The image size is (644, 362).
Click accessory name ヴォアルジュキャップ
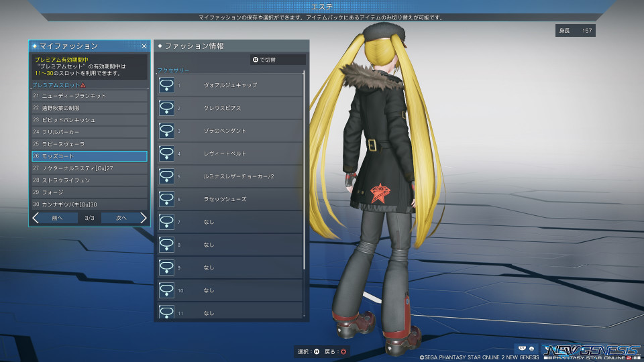tap(230, 85)
